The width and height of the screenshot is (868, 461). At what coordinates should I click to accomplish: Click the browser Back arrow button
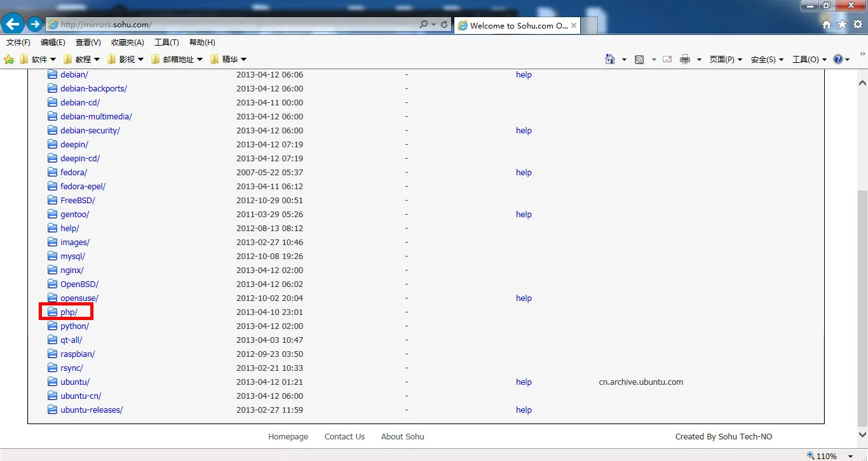click(13, 25)
